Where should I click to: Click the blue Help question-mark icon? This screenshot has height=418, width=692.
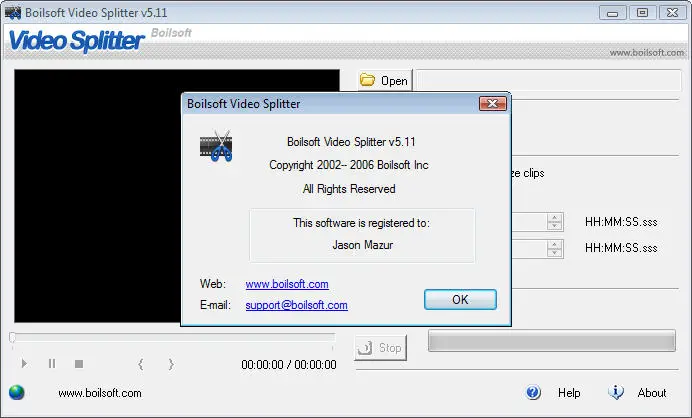click(533, 392)
